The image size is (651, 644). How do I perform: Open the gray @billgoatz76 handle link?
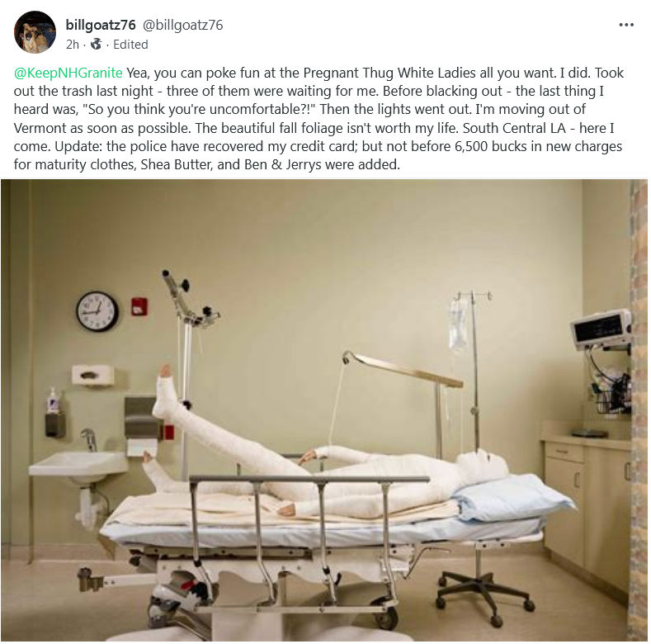[183, 25]
